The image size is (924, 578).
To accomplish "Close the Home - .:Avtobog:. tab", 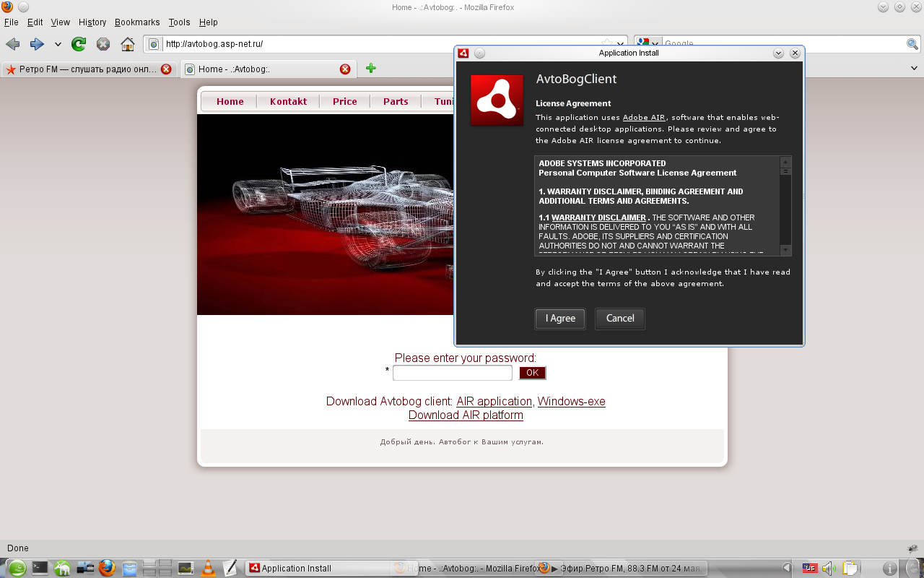I will tap(345, 69).
